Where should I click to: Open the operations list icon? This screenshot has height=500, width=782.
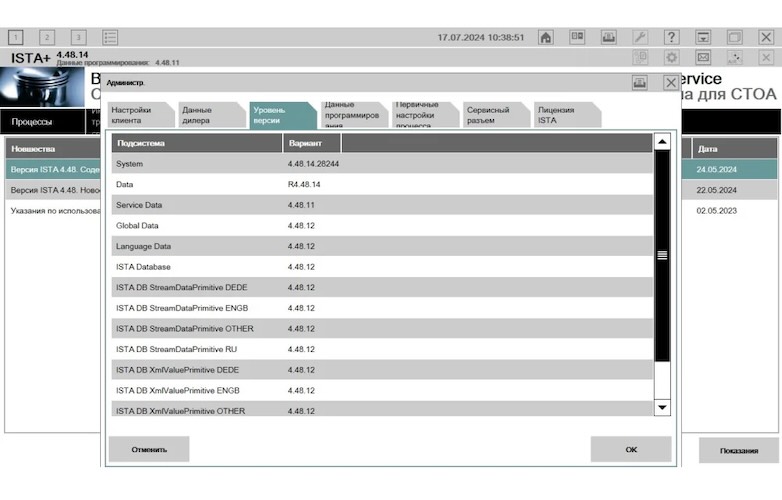pos(110,37)
